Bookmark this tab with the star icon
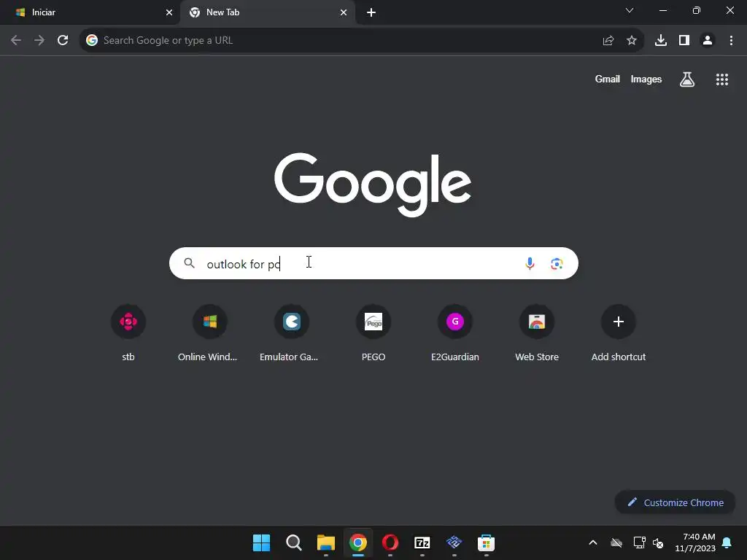The width and height of the screenshot is (747, 560). 632,41
